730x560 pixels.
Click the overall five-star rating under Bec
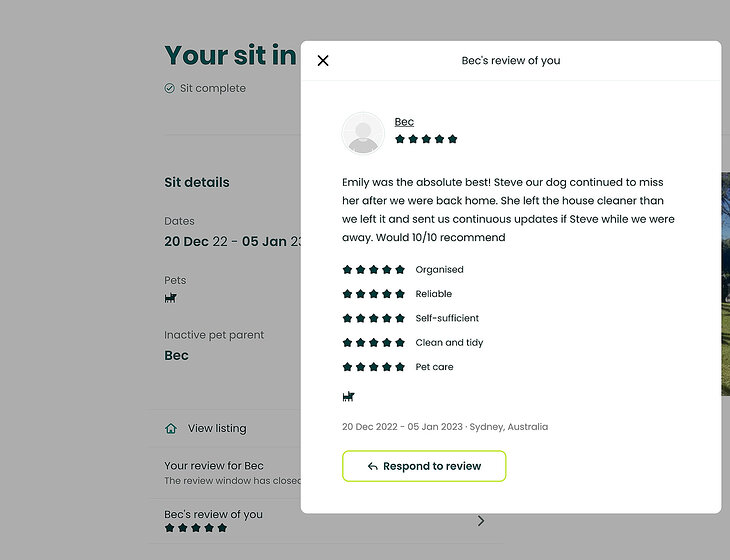[426, 139]
